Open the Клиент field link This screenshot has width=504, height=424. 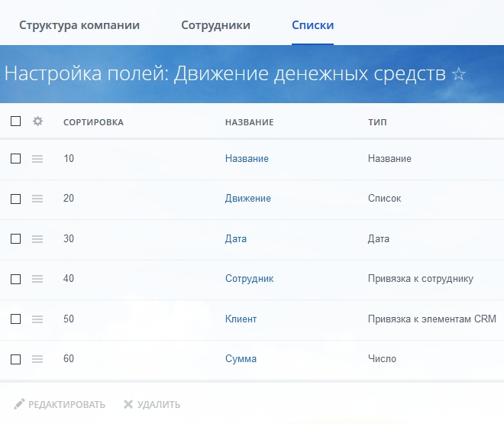pyautogui.click(x=241, y=319)
